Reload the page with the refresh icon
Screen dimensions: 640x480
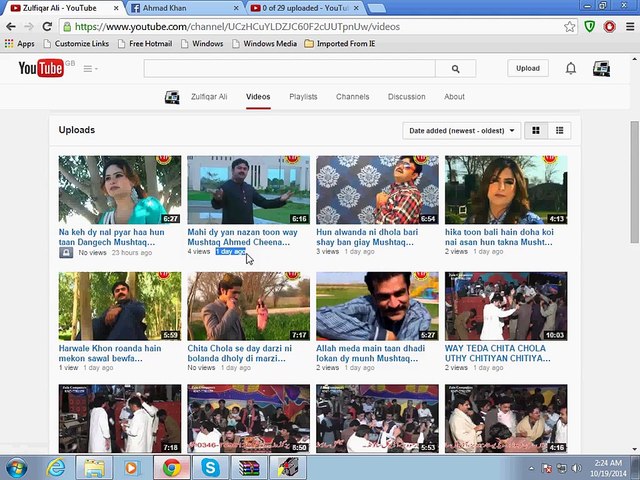47,27
